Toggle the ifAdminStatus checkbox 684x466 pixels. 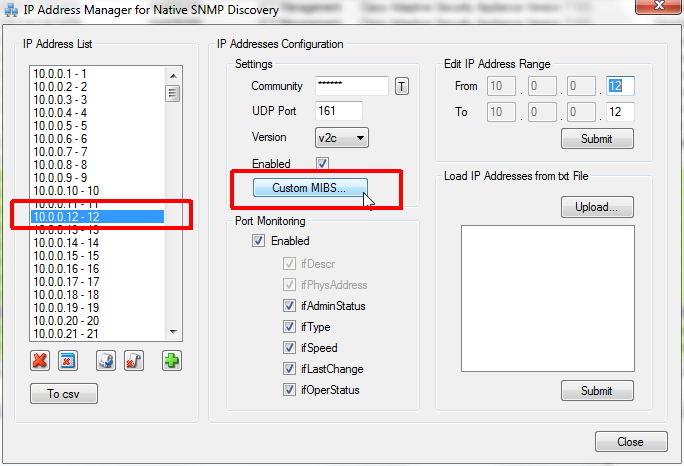coord(290,306)
